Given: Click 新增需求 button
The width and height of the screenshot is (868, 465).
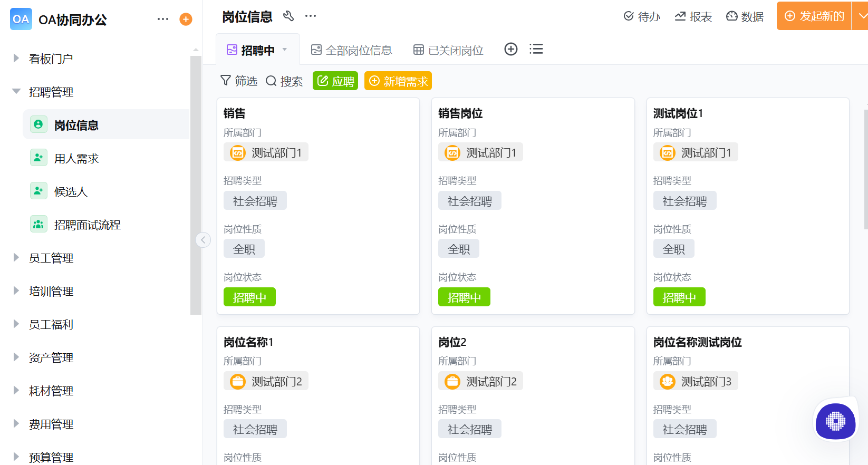Looking at the screenshot, I should 398,81.
